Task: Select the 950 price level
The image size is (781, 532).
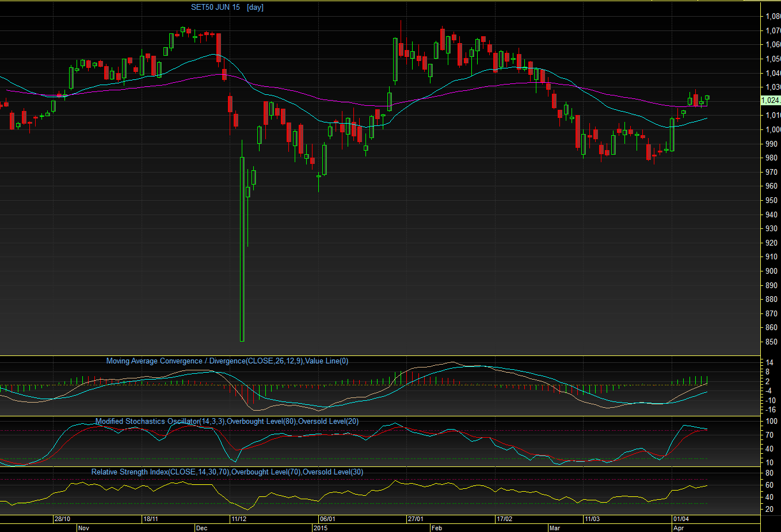Action: [x=771, y=201]
